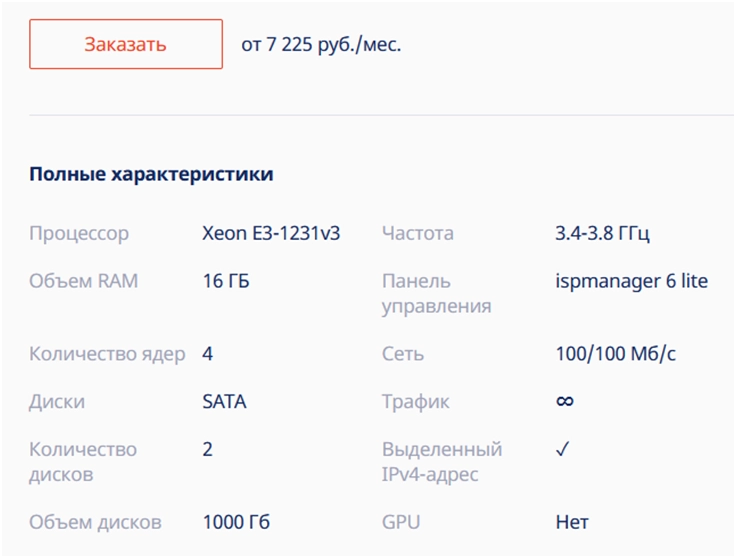Screen dimensions: 736x558
Task: Click the infinity symbol for Трафик
Action: 565,401
